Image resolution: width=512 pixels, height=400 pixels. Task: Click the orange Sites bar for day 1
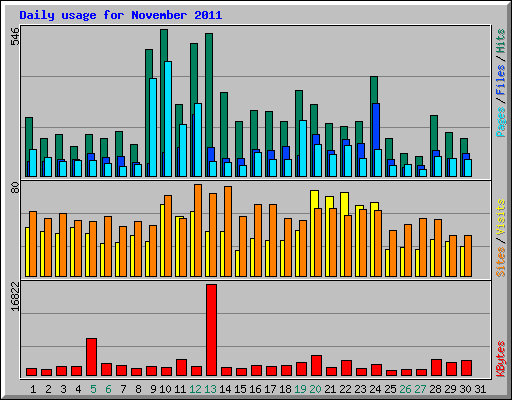[x=33, y=244]
